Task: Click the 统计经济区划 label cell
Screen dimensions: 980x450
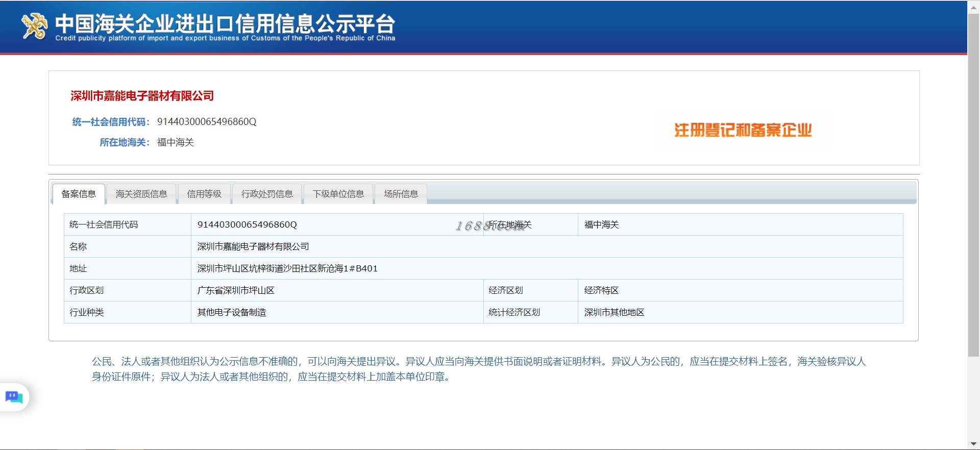Action: pyautogui.click(x=531, y=312)
